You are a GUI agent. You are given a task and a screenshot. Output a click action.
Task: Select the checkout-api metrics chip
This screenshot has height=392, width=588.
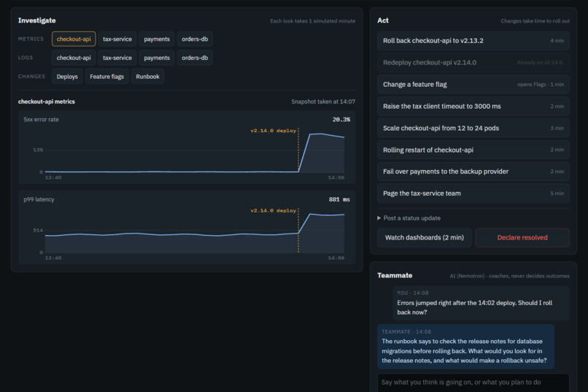pyautogui.click(x=74, y=39)
